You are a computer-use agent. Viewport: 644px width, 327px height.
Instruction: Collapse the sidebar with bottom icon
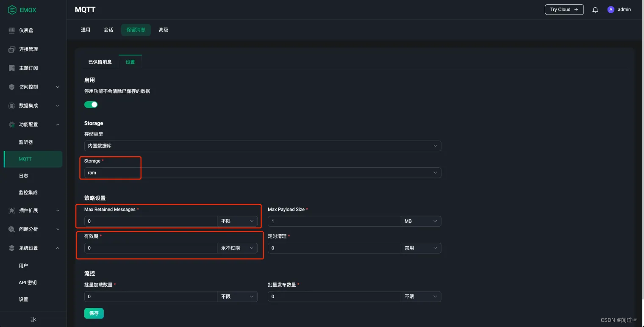(33, 320)
